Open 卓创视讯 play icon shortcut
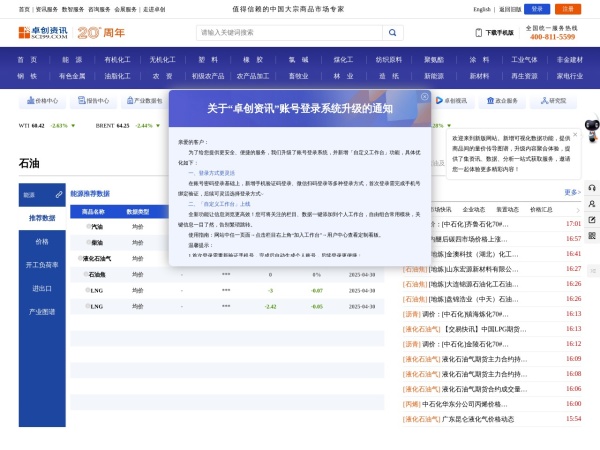Image resolution: width=600 pixels, height=450 pixels. 439,101
